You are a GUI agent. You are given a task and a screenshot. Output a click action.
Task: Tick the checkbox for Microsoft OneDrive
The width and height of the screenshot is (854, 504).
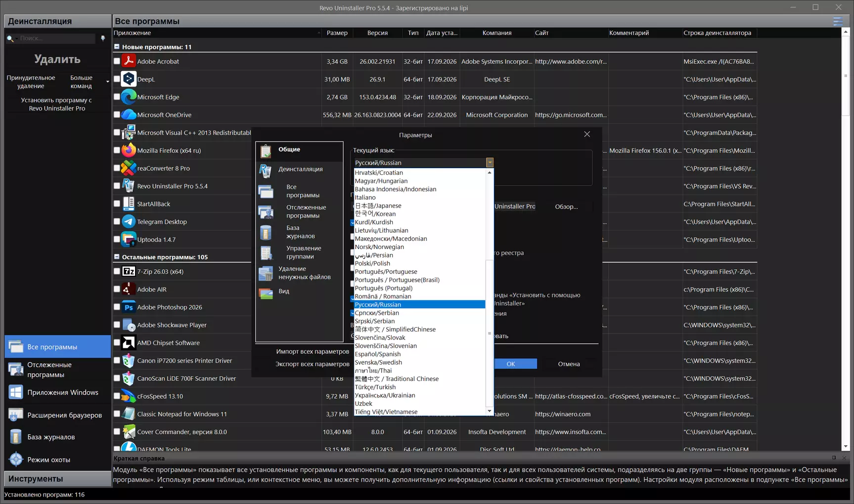[117, 115]
